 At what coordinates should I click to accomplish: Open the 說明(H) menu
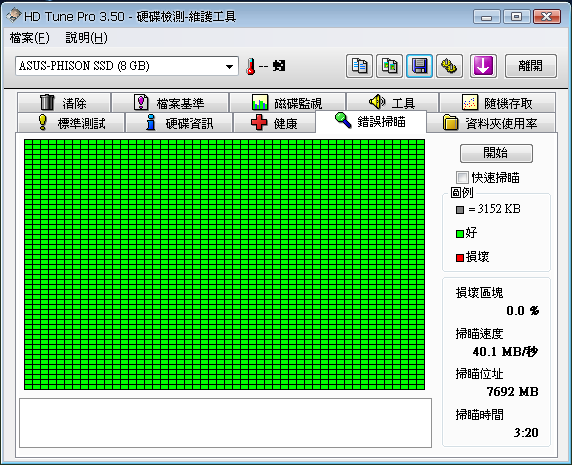point(86,38)
